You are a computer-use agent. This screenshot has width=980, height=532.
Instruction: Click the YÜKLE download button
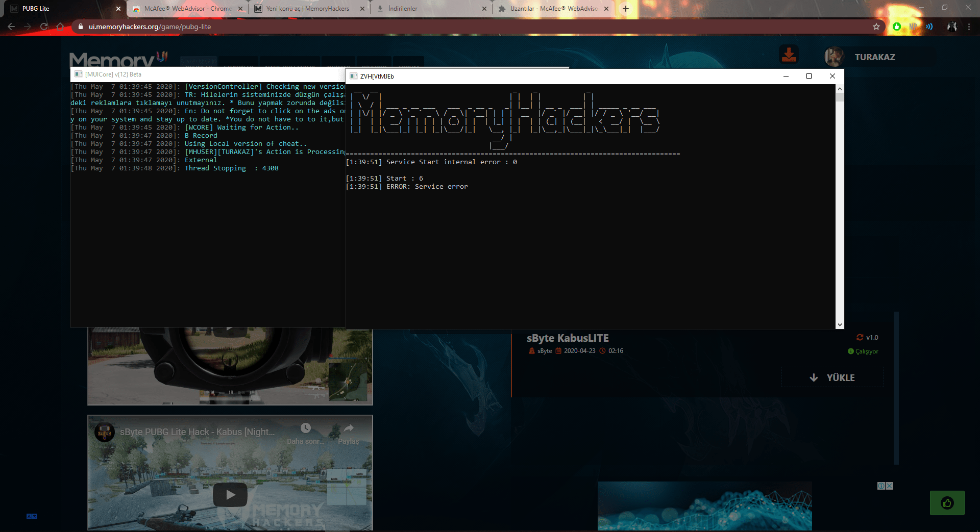coord(832,377)
